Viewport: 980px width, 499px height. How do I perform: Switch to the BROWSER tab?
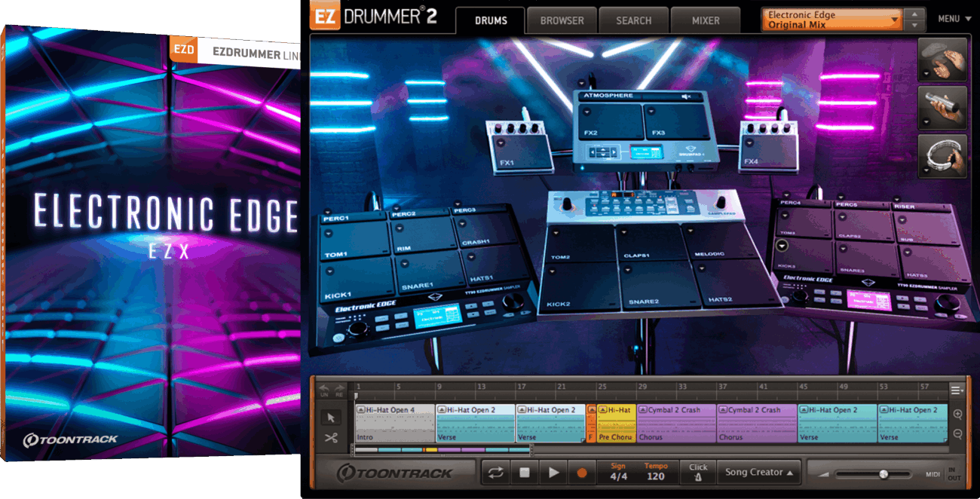pos(562,20)
